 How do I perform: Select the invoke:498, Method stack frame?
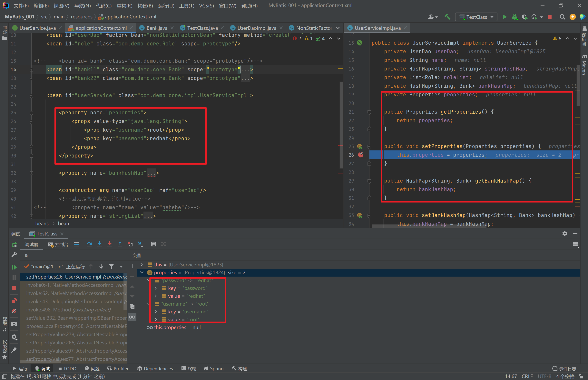coord(68,310)
